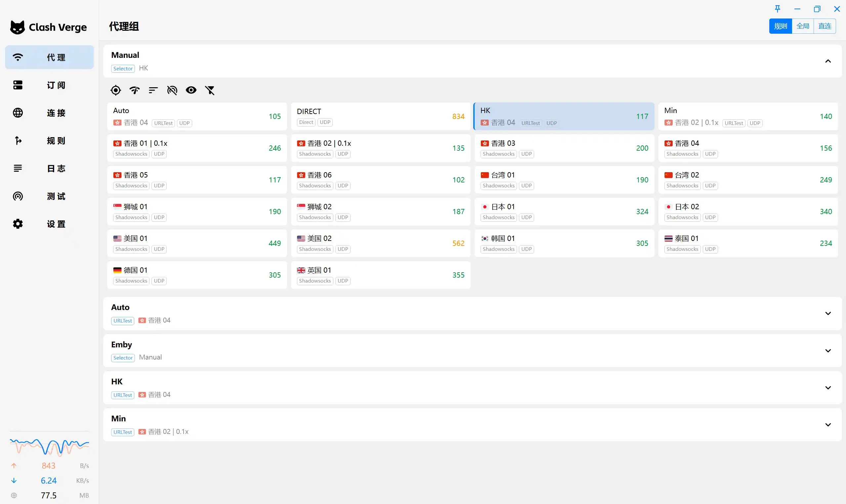This screenshot has width=846, height=504.
Task: Toggle the proxy filter funnel icon
Action: click(x=210, y=90)
